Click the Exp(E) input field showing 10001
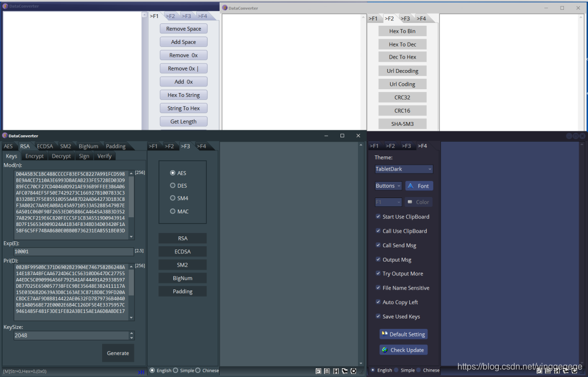 (x=73, y=252)
